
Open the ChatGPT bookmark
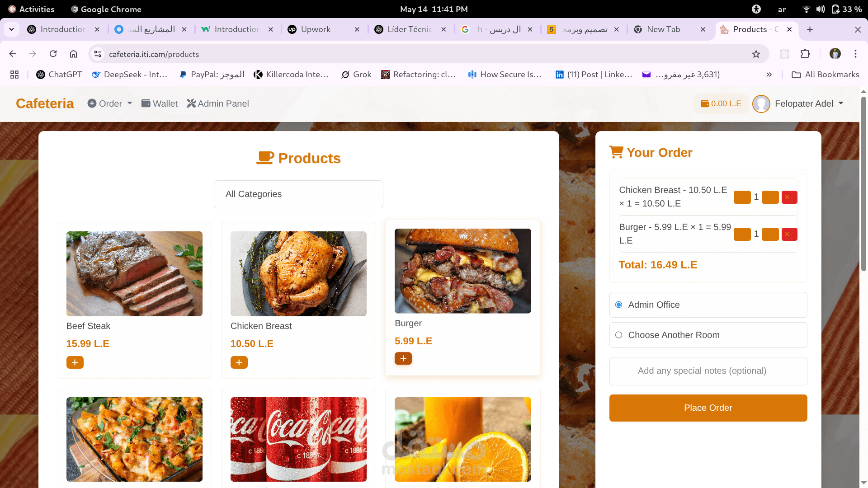coord(59,75)
